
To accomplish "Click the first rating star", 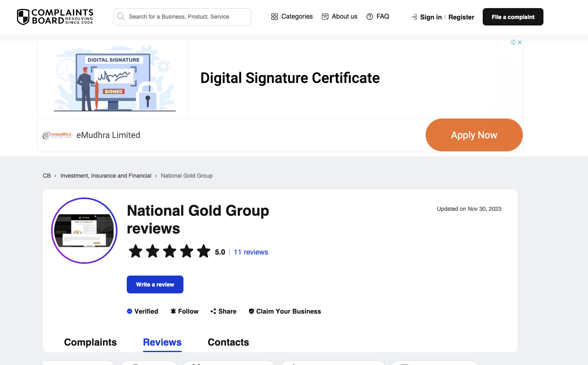I will coord(136,251).
